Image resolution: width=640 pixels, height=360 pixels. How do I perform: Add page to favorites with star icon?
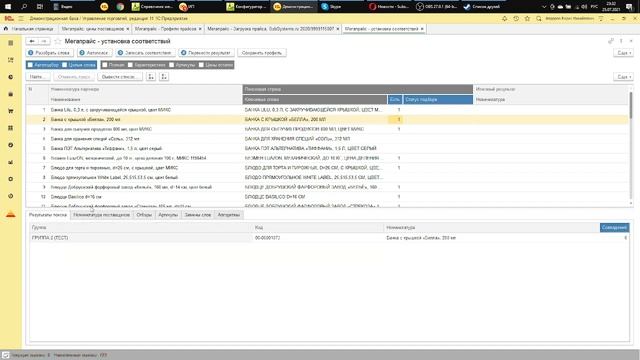point(58,41)
